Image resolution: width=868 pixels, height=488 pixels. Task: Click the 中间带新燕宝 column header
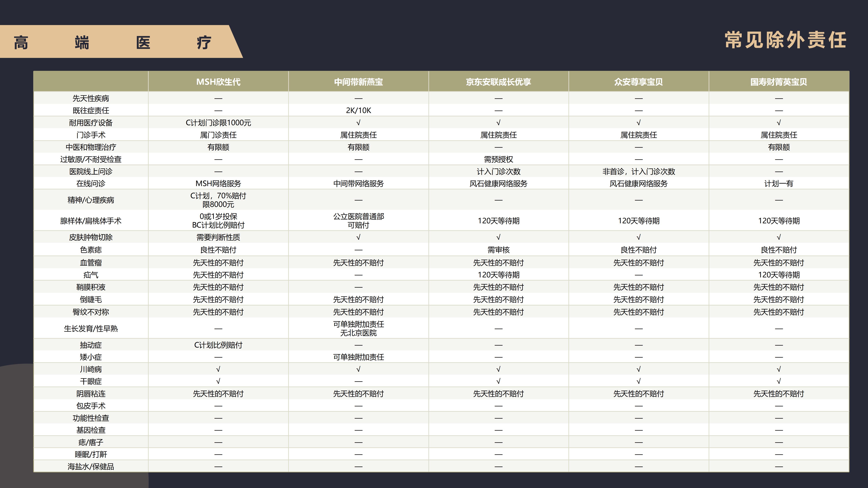358,82
